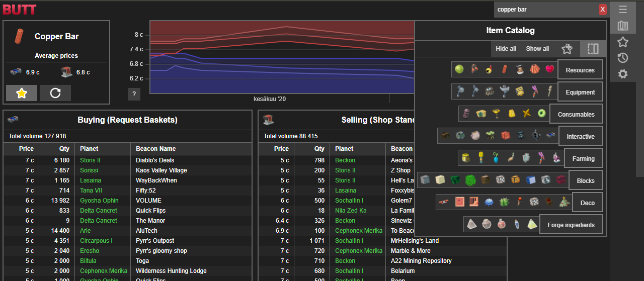The image size is (644, 281).
Task: Expand the Blocks category
Action: pos(586,181)
